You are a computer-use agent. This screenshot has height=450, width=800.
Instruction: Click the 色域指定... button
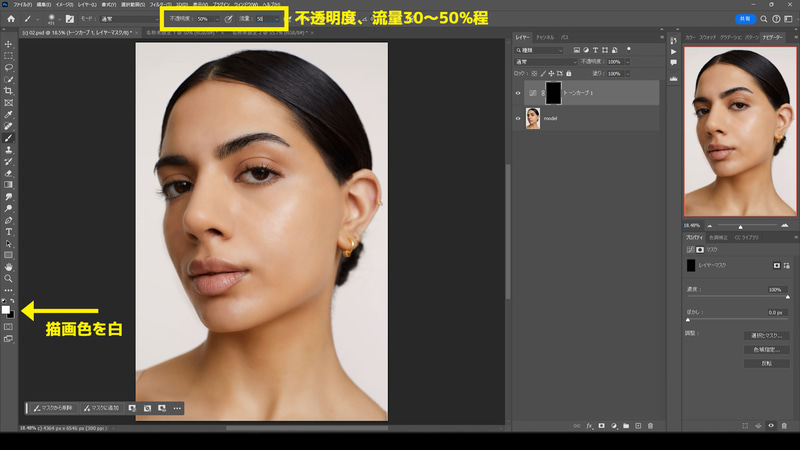pyautogui.click(x=766, y=349)
